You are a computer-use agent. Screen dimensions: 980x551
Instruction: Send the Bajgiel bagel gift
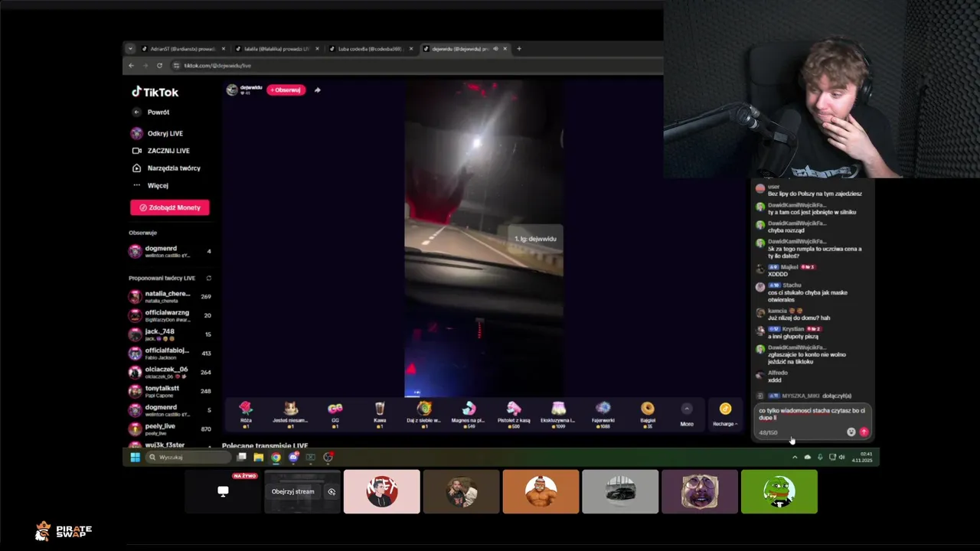click(x=648, y=413)
